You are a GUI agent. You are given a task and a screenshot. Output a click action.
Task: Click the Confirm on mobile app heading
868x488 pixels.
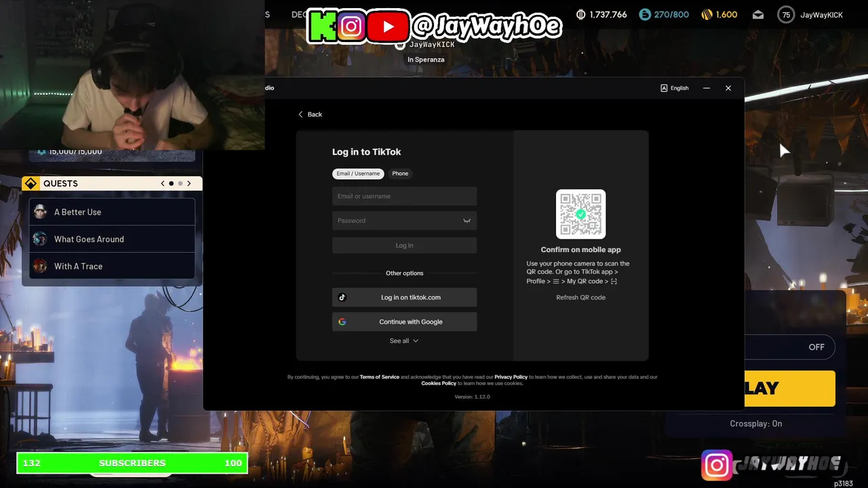click(x=580, y=250)
